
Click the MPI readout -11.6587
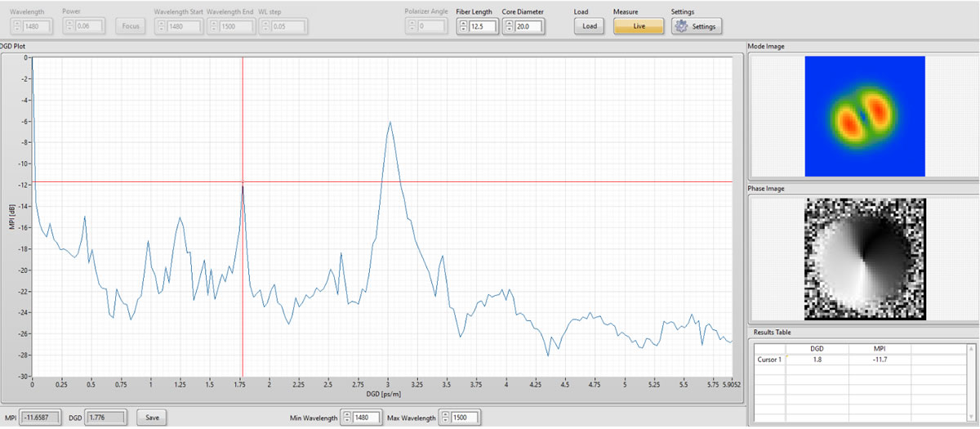click(40, 418)
